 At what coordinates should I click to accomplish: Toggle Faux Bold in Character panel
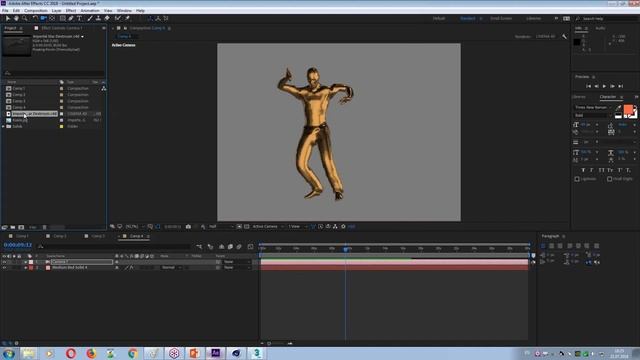point(583,170)
